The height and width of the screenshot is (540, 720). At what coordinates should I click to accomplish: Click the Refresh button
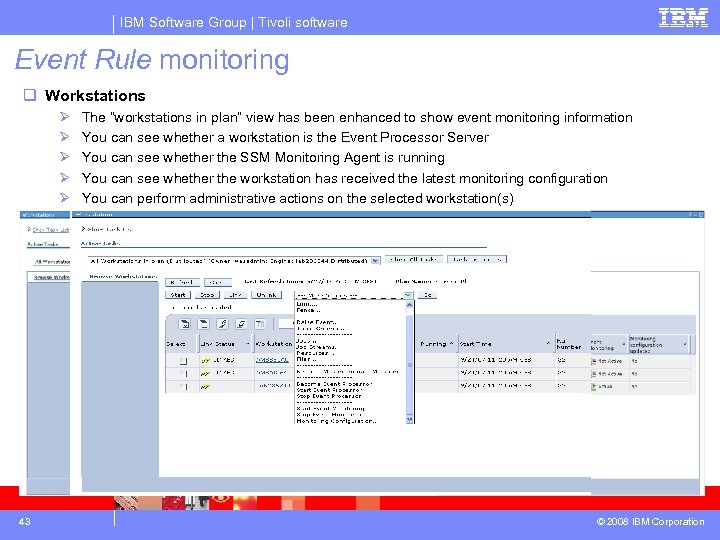pyautogui.click(x=182, y=282)
